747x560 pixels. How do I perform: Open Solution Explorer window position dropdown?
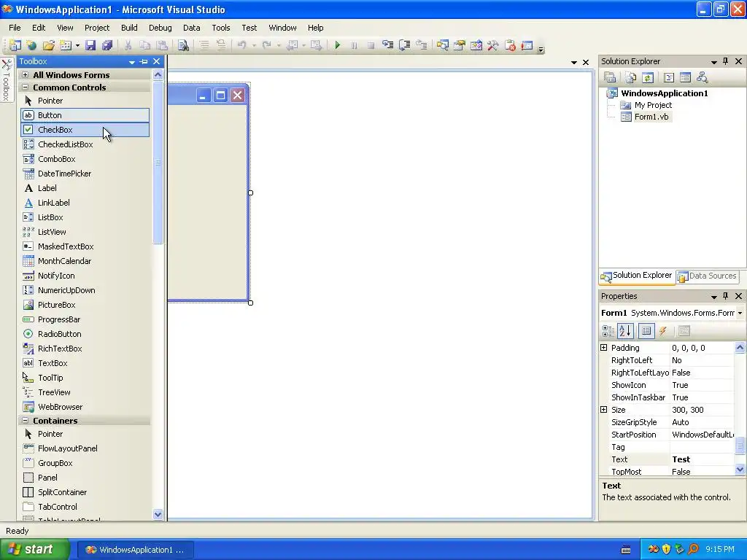[713, 62]
